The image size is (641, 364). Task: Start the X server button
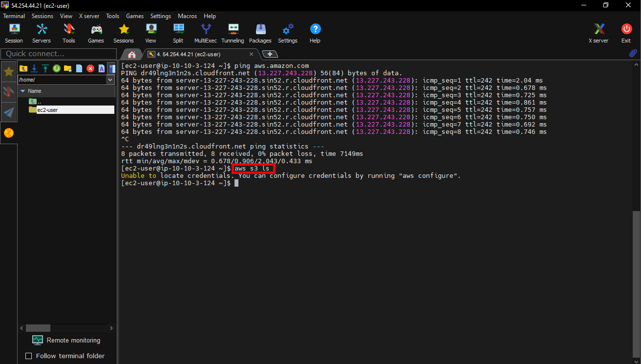[x=598, y=33]
